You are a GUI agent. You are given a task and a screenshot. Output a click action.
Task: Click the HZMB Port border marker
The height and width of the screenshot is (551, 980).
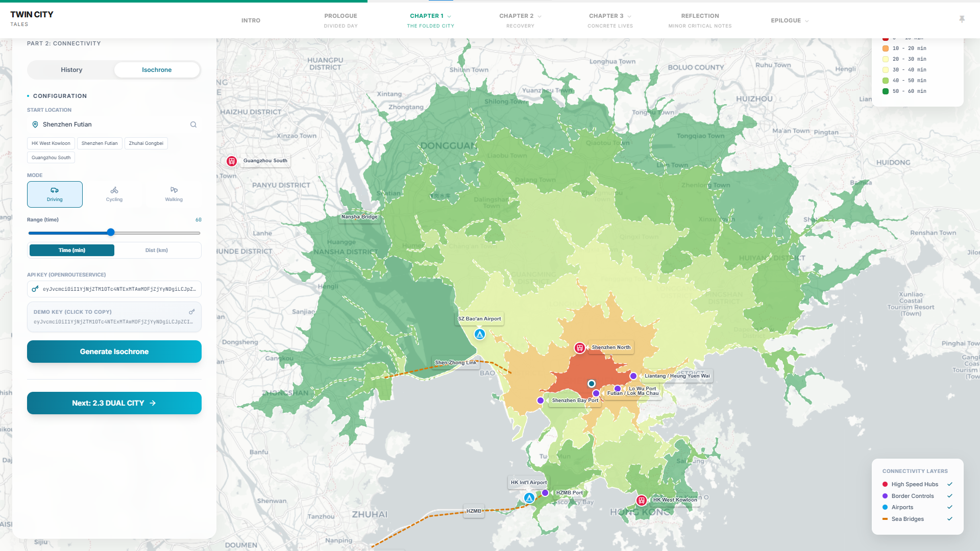click(545, 493)
